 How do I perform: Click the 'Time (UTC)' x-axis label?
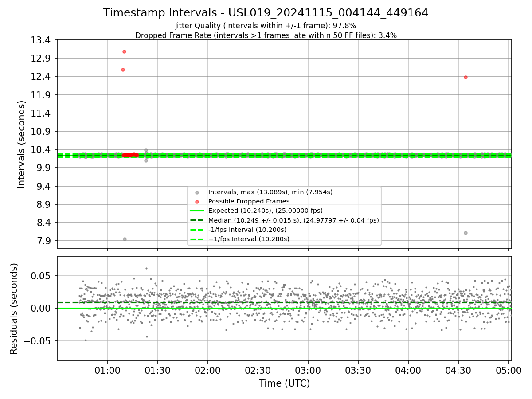pyautogui.click(x=285, y=383)
